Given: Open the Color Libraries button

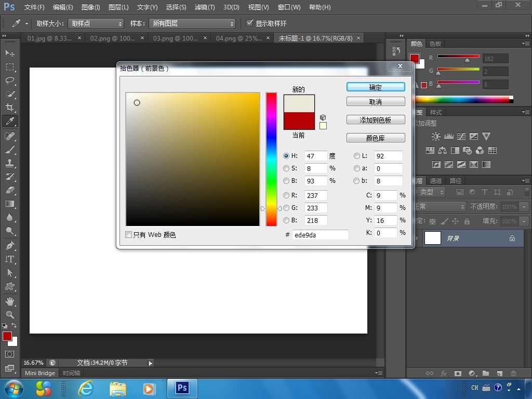Looking at the screenshot, I should point(376,138).
